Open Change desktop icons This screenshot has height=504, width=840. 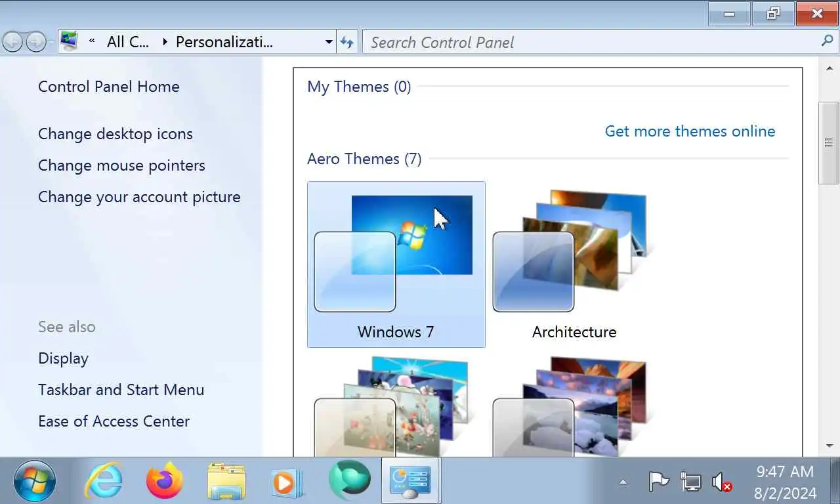pos(115,134)
